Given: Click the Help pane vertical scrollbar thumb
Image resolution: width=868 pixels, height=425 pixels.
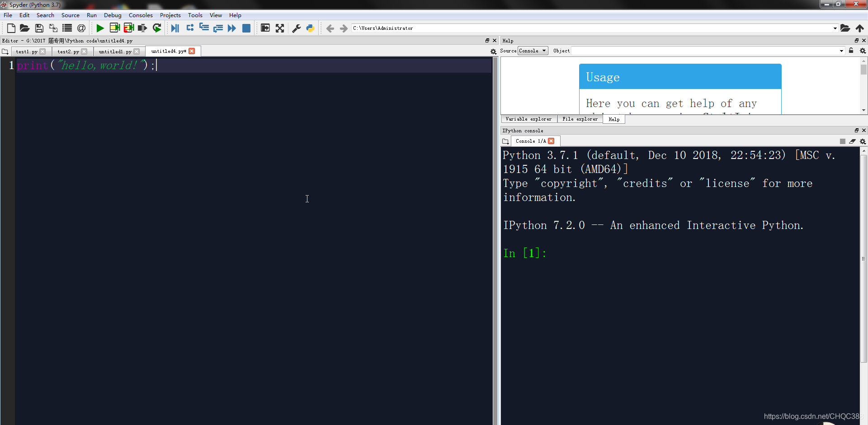Looking at the screenshot, I should 863,69.
